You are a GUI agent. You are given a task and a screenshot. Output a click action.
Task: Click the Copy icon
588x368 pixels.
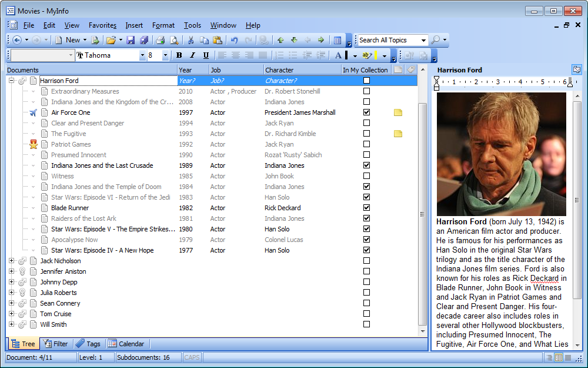(204, 40)
